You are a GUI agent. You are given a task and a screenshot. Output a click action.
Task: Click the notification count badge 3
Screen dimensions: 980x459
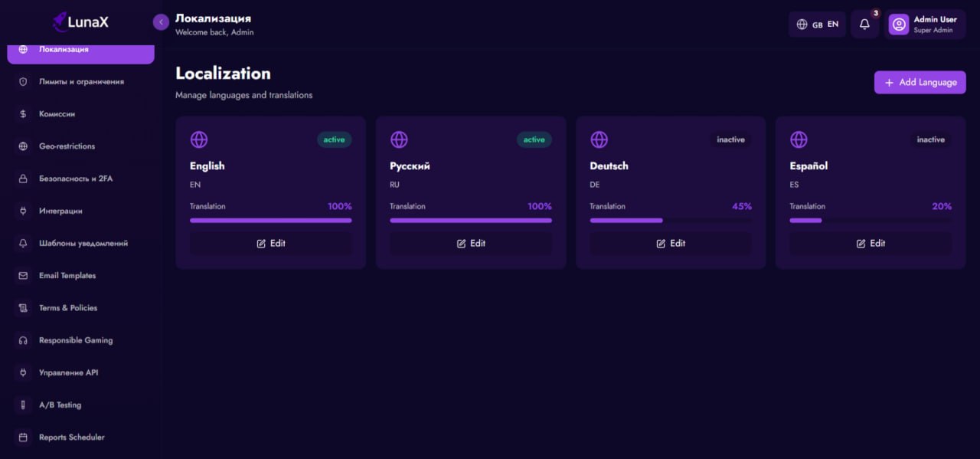[876, 13]
